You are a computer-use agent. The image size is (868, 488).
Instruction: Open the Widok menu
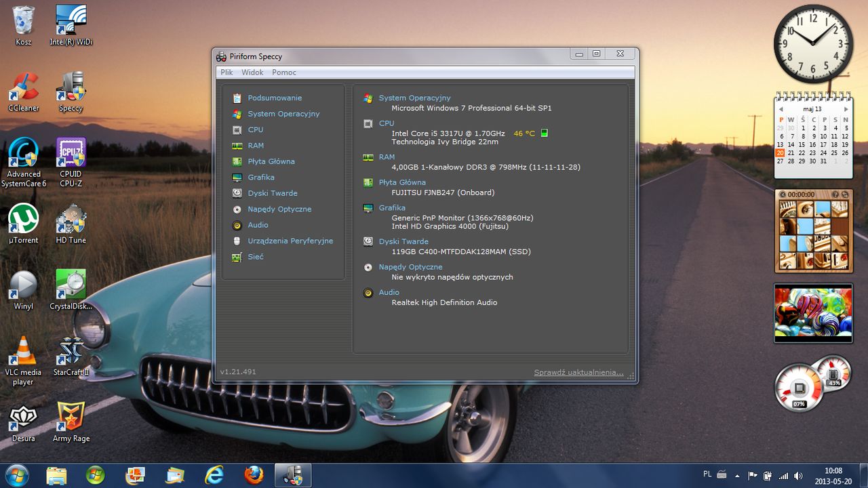[252, 73]
